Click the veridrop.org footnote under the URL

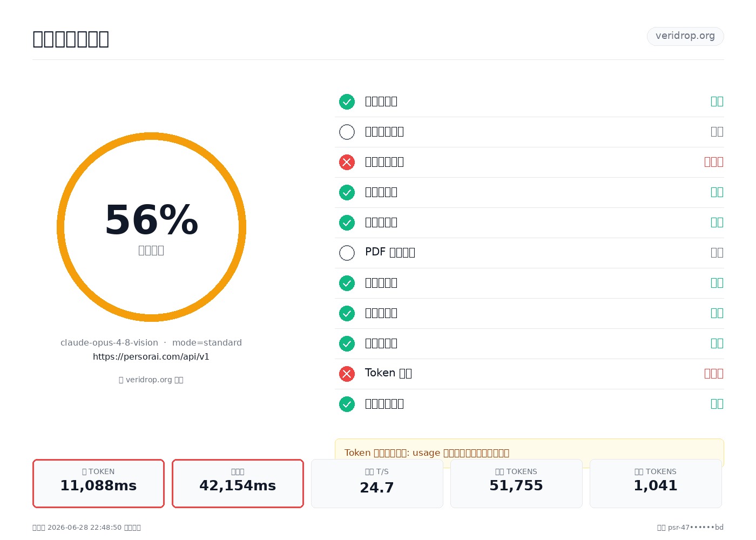(x=151, y=380)
